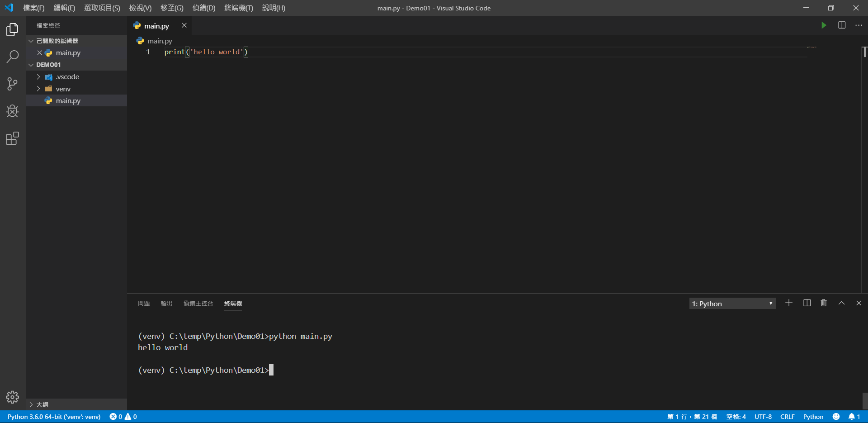Viewport: 868px width, 423px height.
Task: Open the Source Control view
Action: pyautogui.click(x=12, y=84)
